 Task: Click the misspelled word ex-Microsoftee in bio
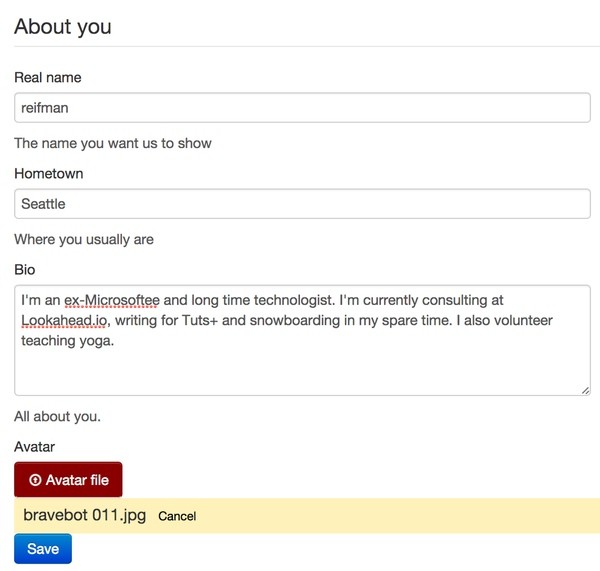tap(112, 300)
